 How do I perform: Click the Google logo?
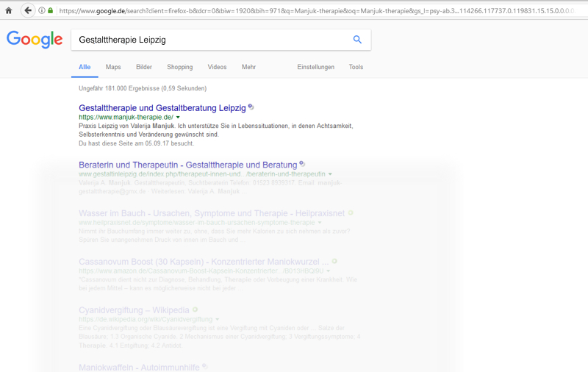point(35,40)
